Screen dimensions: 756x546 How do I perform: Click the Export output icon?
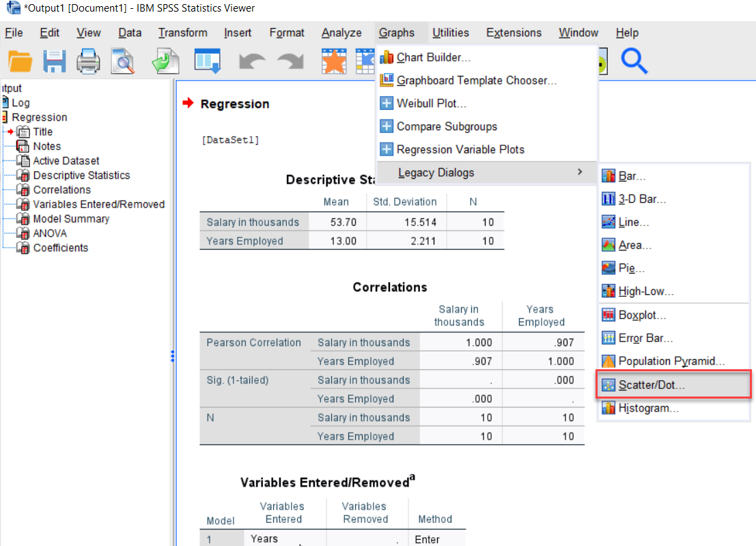[x=166, y=61]
